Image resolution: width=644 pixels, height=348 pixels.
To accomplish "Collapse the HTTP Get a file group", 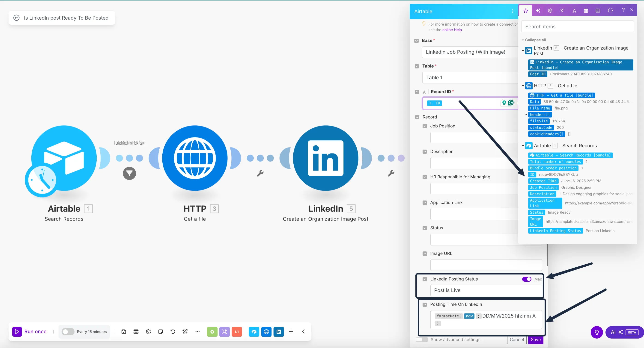I will (523, 86).
